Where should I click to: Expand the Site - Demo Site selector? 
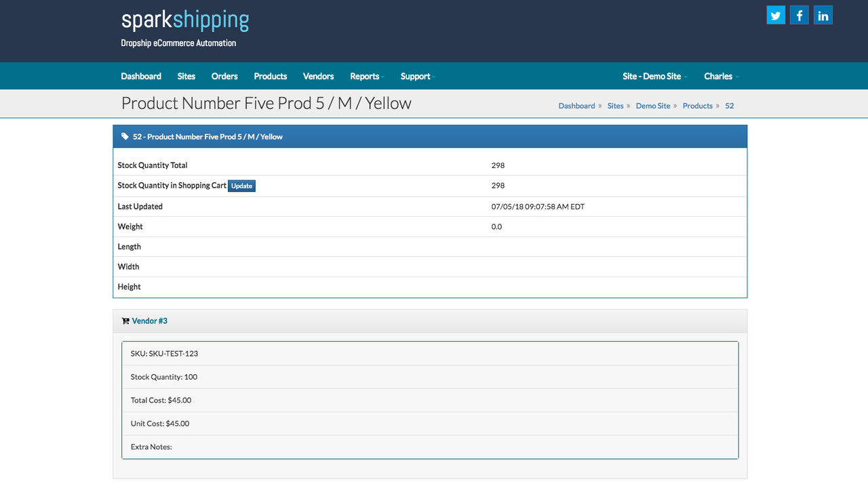pyautogui.click(x=653, y=76)
